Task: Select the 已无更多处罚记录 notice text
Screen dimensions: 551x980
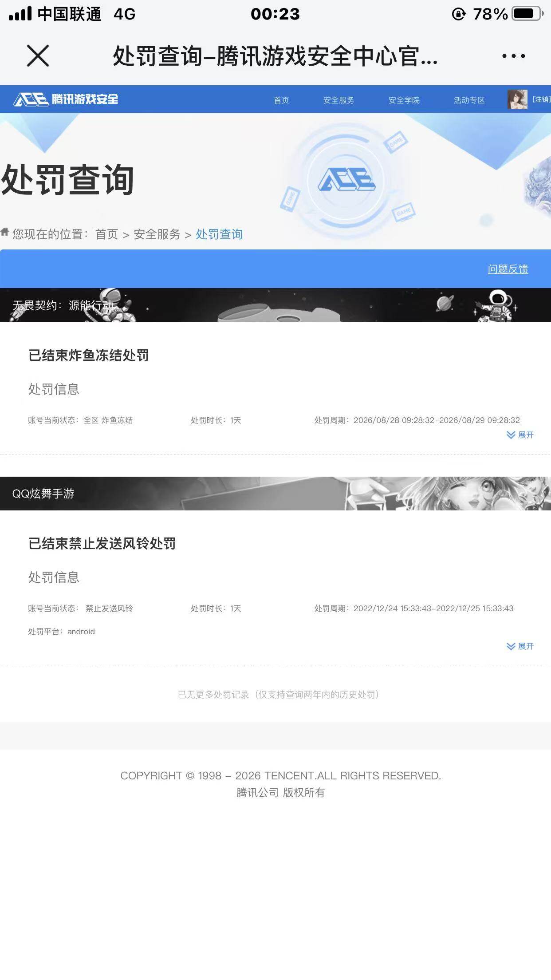Action: pos(278,695)
